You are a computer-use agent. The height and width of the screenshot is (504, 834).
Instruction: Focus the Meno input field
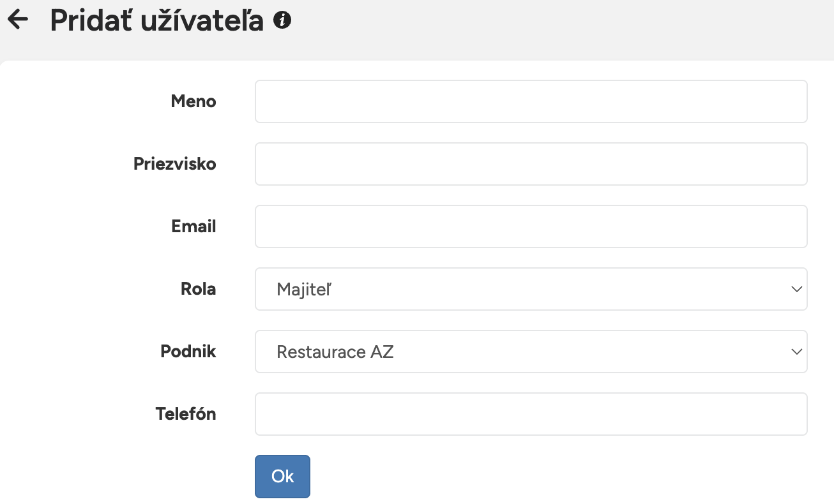531,101
